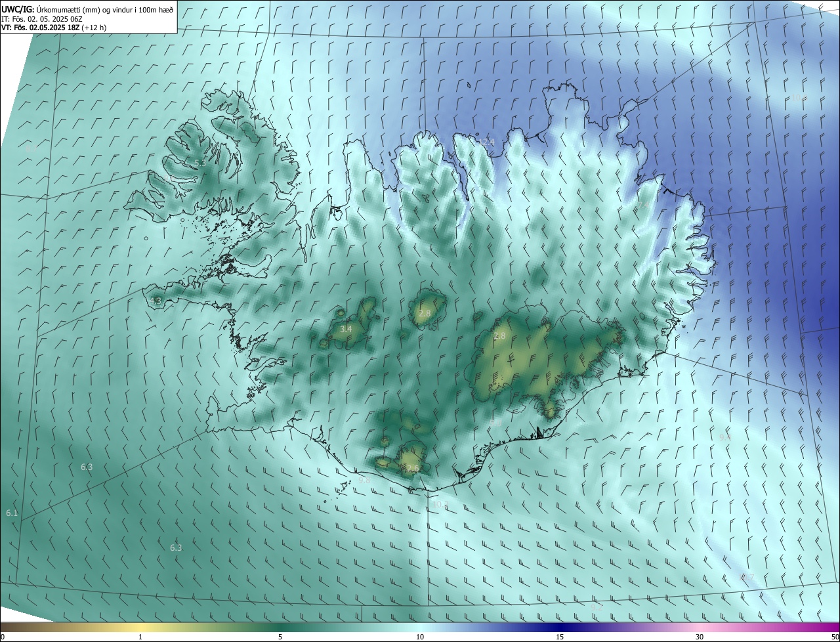Click the color scale label 5

click(280, 637)
